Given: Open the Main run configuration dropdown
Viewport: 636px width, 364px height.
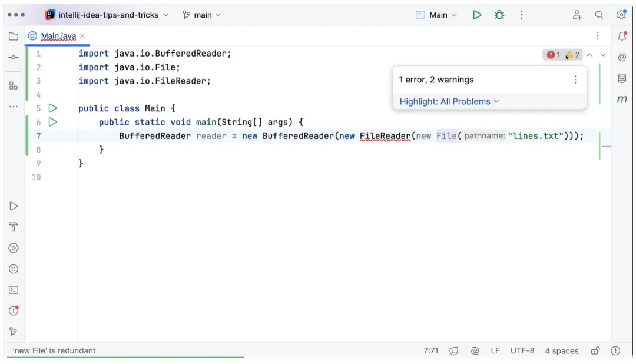Looking at the screenshot, I should (x=437, y=15).
